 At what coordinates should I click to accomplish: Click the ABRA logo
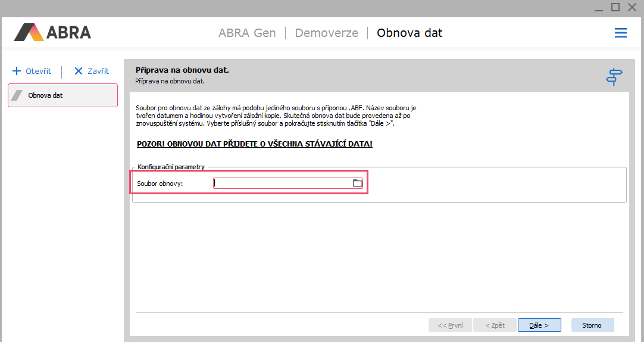pos(52,33)
